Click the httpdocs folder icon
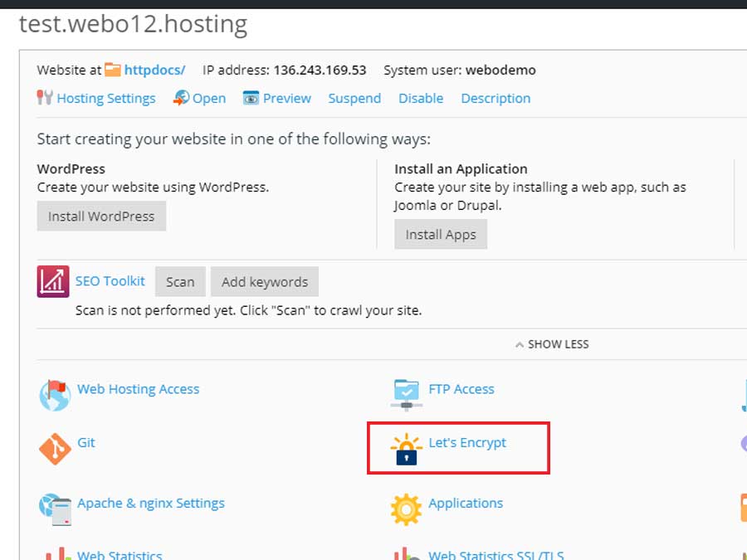Image resolution: width=747 pixels, height=560 pixels. 113,70
